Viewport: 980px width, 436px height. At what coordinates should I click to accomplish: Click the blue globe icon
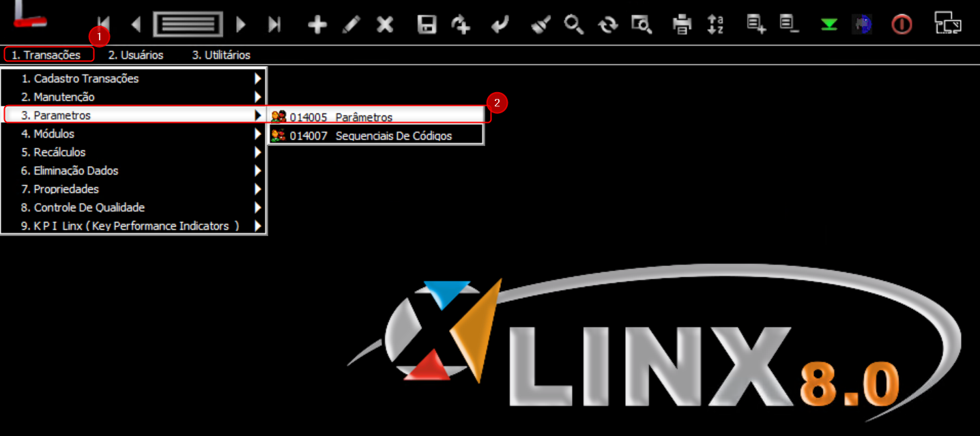pyautogui.click(x=863, y=25)
